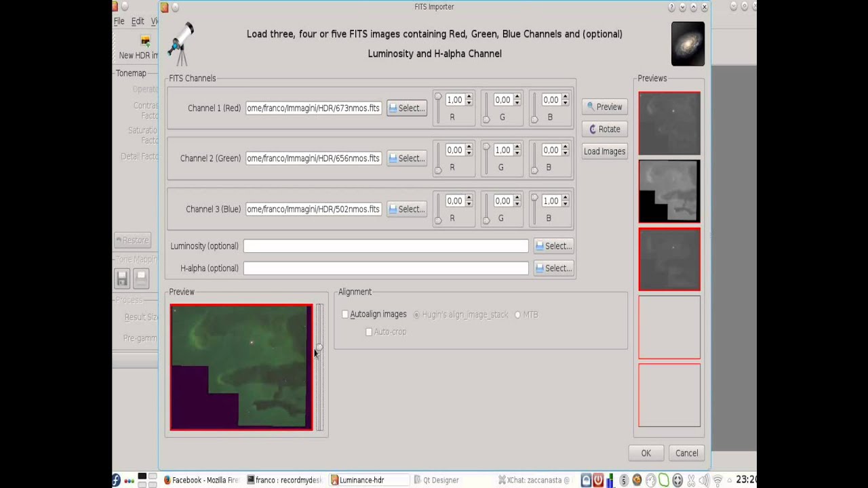The height and width of the screenshot is (488, 868).
Task: Click the help question mark in the title bar
Action: tap(671, 7)
